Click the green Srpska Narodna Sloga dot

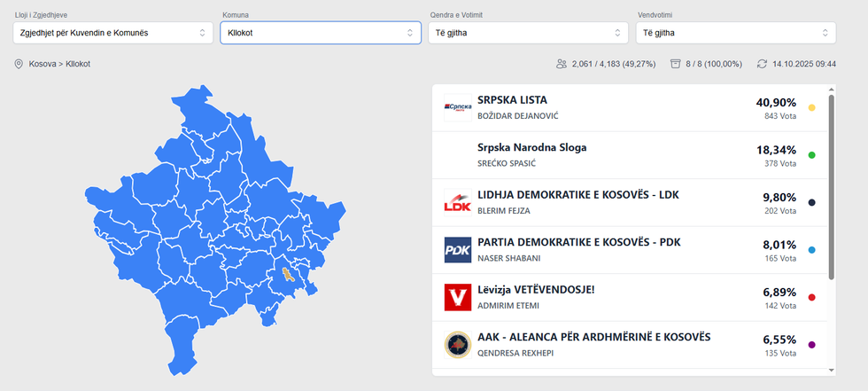(811, 155)
